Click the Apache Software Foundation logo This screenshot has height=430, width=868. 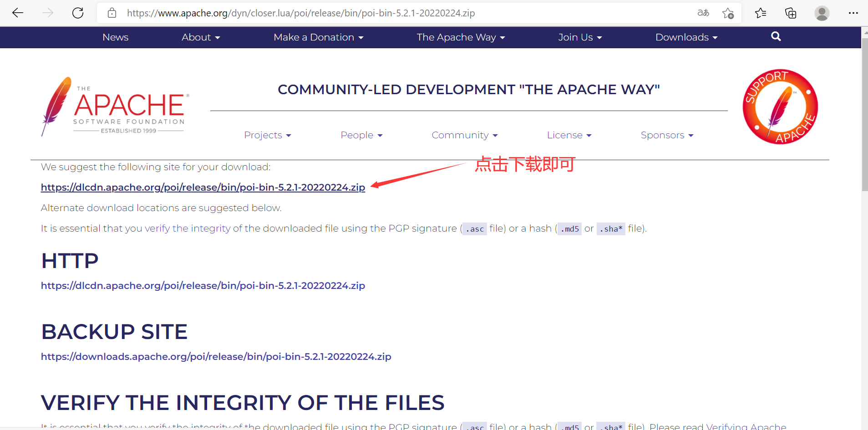point(115,106)
